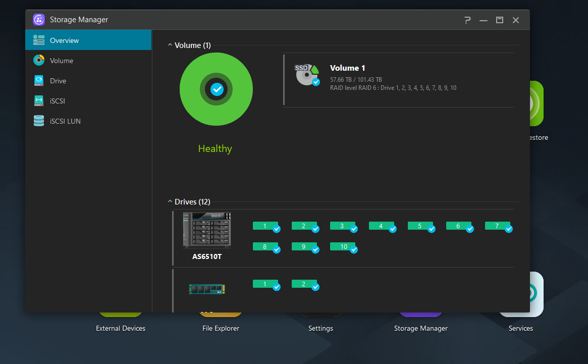Viewport: 588px width, 364px height.
Task: Click the Storage Manager app icon in title bar
Action: [x=39, y=20]
